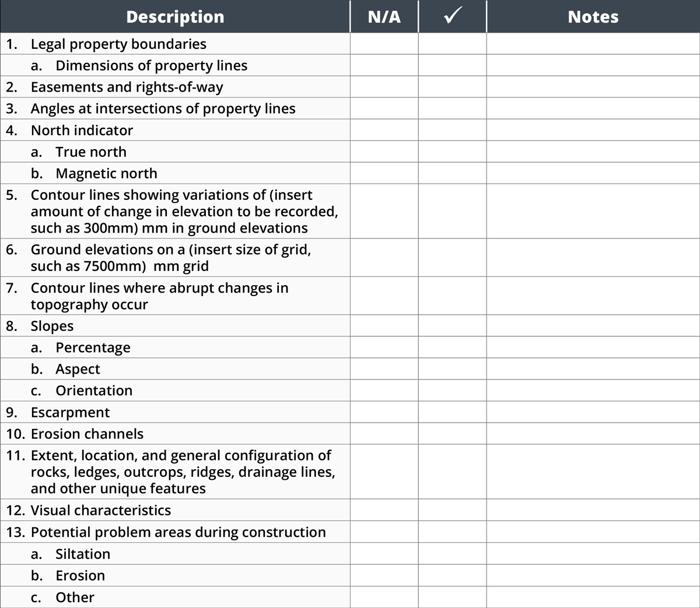Click the Notes cell for 'Legal property boundaries'

point(593,44)
